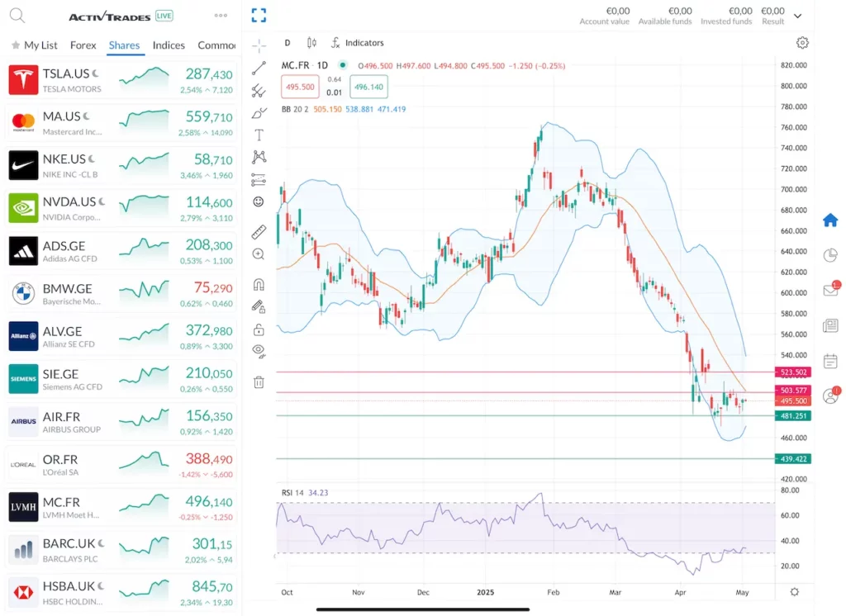This screenshot has height=616, width=846.
Task: Activate the zoom-in tool
Action: pyautogui.click(x=259, y=254)
